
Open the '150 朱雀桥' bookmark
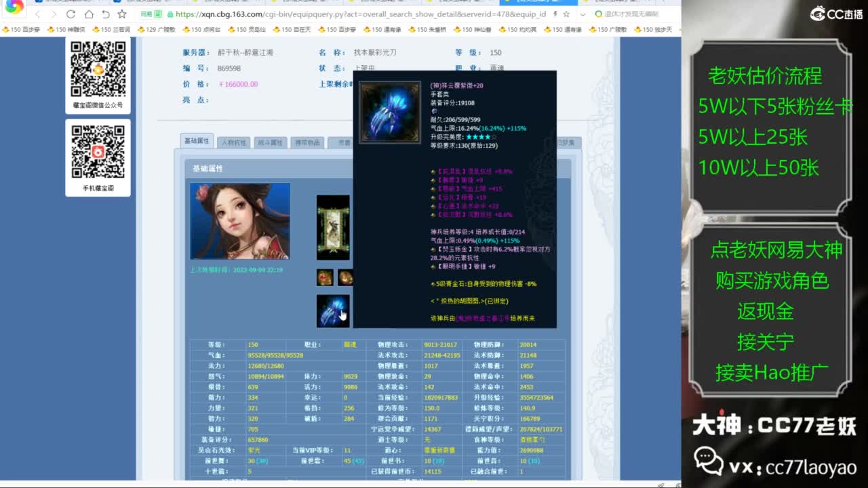click(x=427, y=30)
